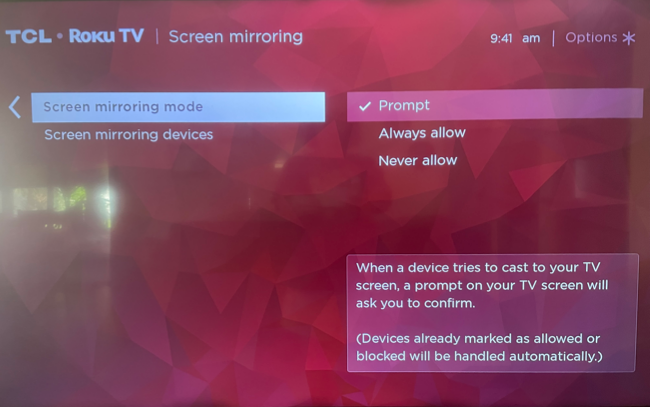Viewport: 650px width, 407px height.
Task: Click the 'am' text in the clock
Action: (x=531, y=39)
